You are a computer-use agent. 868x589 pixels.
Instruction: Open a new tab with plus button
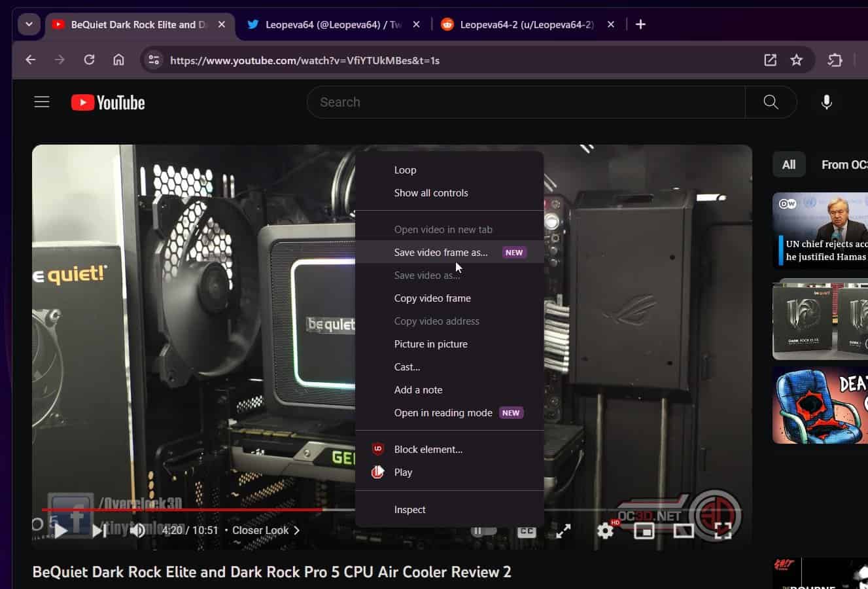641,24
